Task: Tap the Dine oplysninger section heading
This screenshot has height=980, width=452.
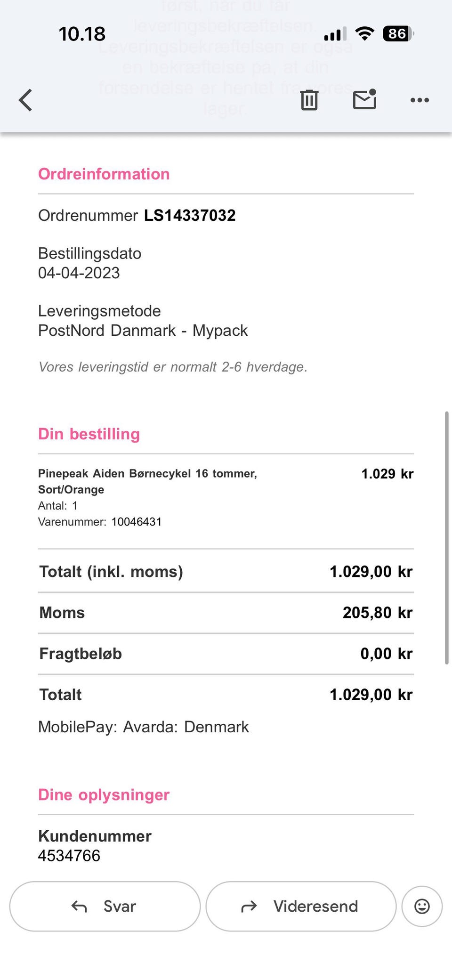Action: (104, 794)
